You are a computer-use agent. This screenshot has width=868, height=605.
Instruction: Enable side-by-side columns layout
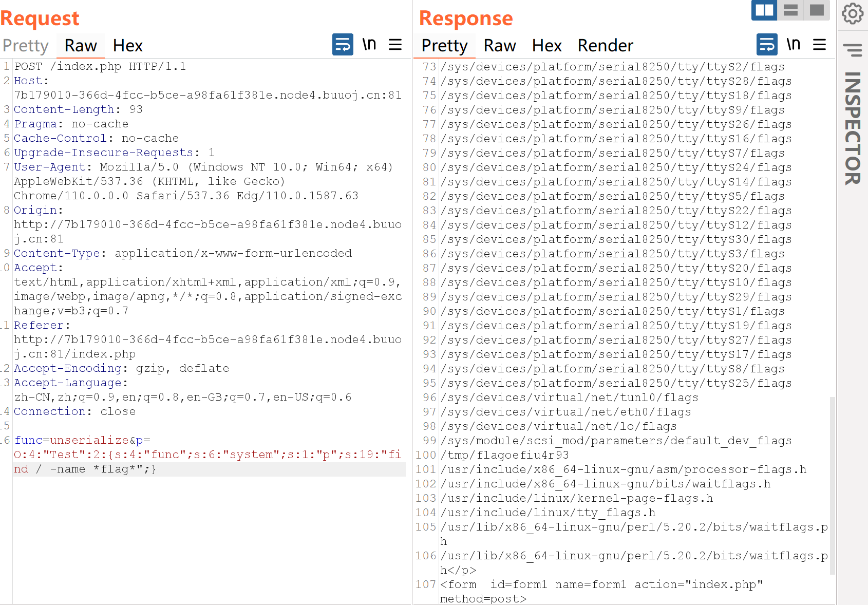coord(764,10)
